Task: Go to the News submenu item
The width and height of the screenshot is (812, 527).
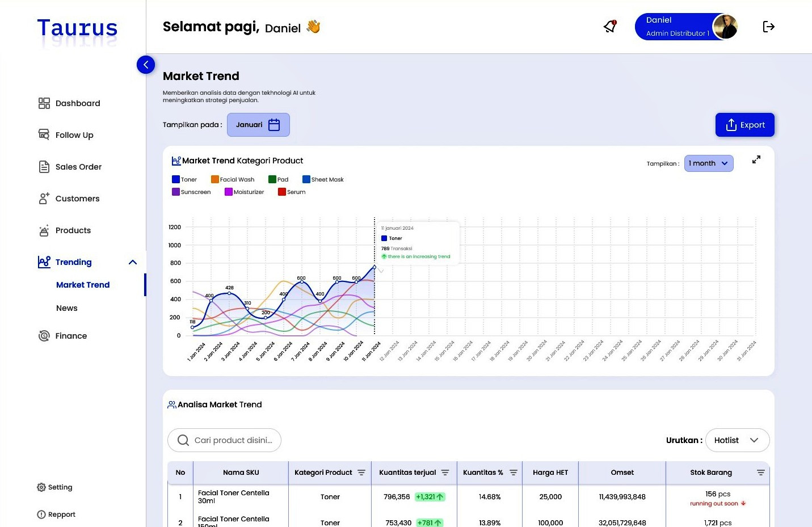Action: pyautogui.click(x=67, y=308)
